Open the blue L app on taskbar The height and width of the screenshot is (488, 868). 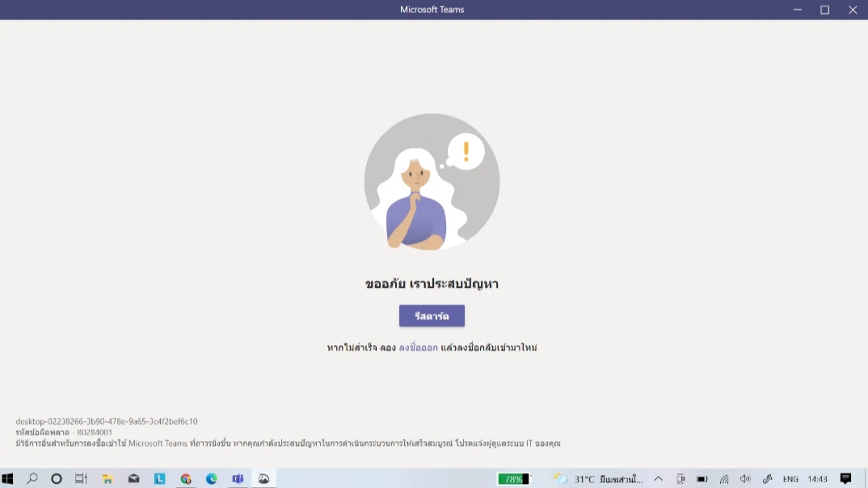pos(159,478)
